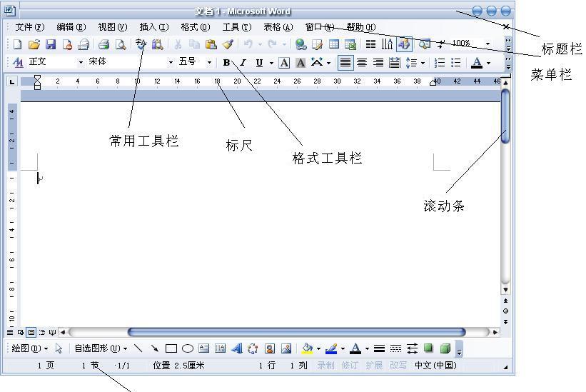Select the Rectangle drawing tool
Viewport: 586px width, 392px height.
[171, 348]
